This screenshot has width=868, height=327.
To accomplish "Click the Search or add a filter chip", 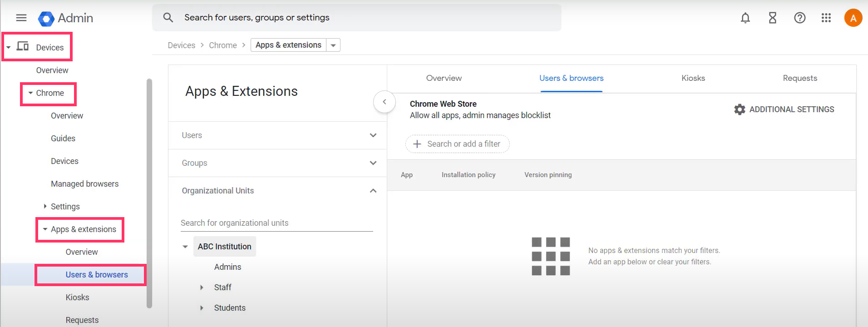I will point(457,144).
